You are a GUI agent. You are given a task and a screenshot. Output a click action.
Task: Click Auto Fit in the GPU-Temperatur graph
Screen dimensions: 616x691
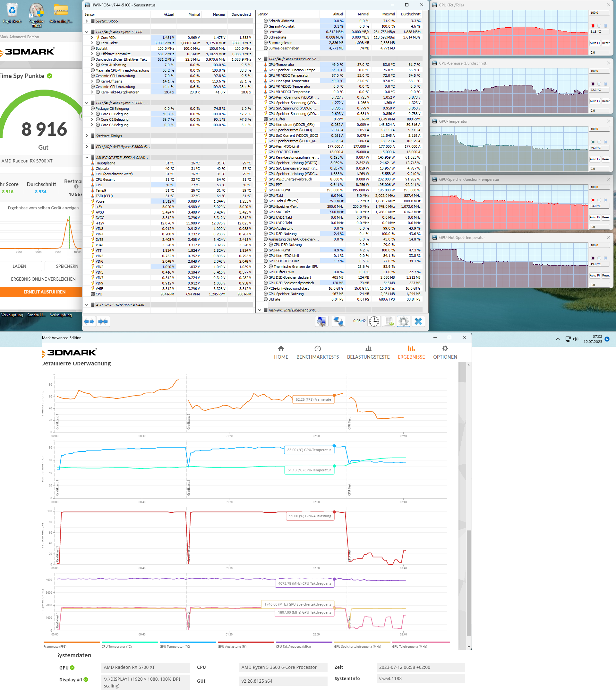595,159
